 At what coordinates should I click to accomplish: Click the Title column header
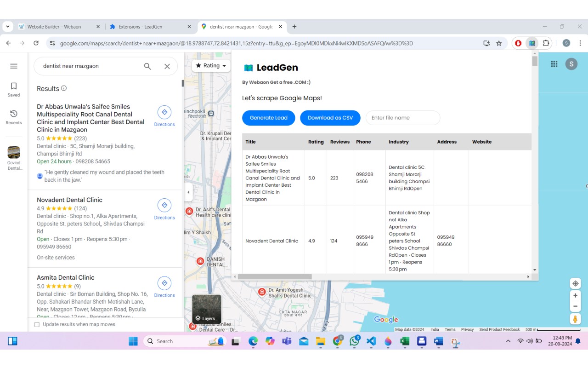tap(273, 142)
